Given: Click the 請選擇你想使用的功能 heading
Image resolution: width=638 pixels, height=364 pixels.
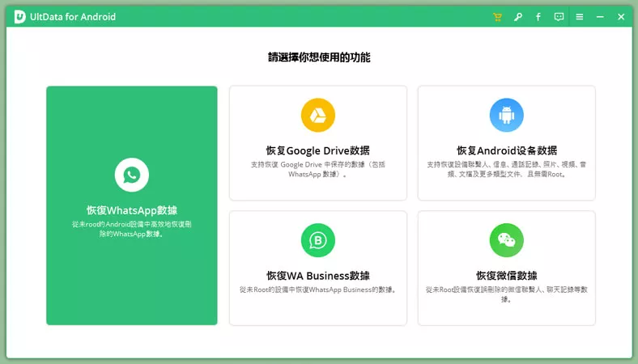Looking at the screenshot, I should pos(319,57).
